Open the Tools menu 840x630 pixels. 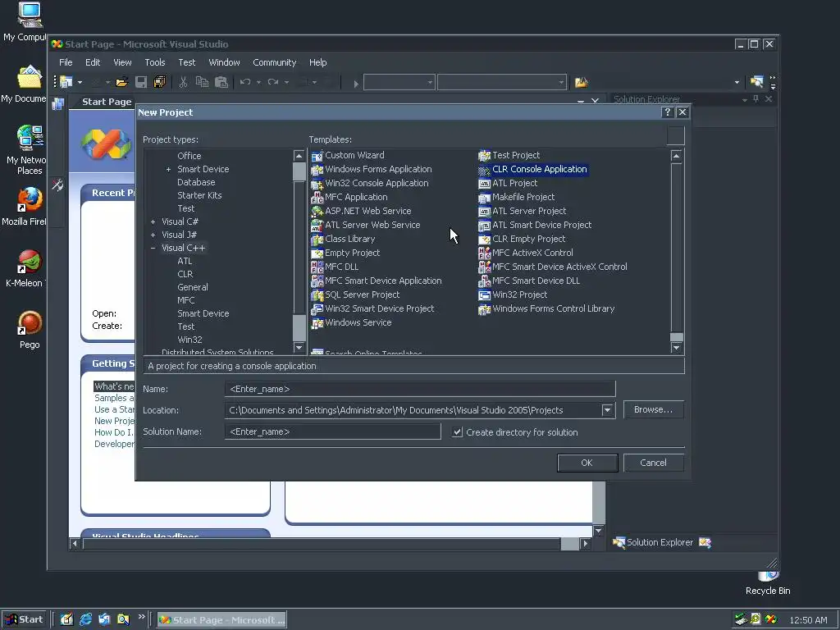155,62
